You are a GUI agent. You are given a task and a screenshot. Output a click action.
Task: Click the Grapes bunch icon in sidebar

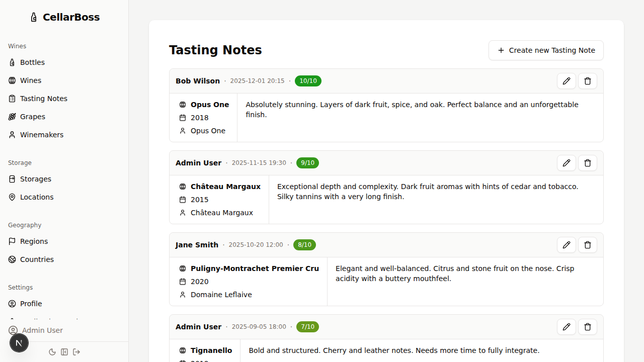click(12, 116)
